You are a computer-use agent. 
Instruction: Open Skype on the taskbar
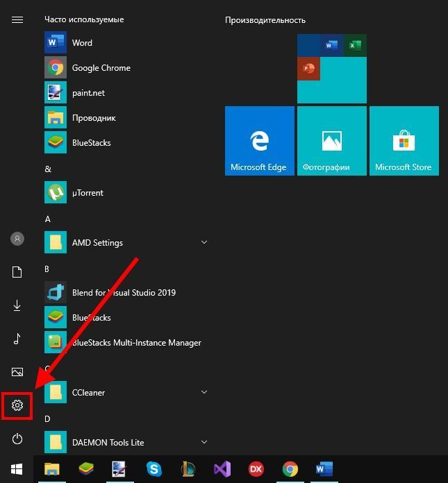tap(154, 469)
